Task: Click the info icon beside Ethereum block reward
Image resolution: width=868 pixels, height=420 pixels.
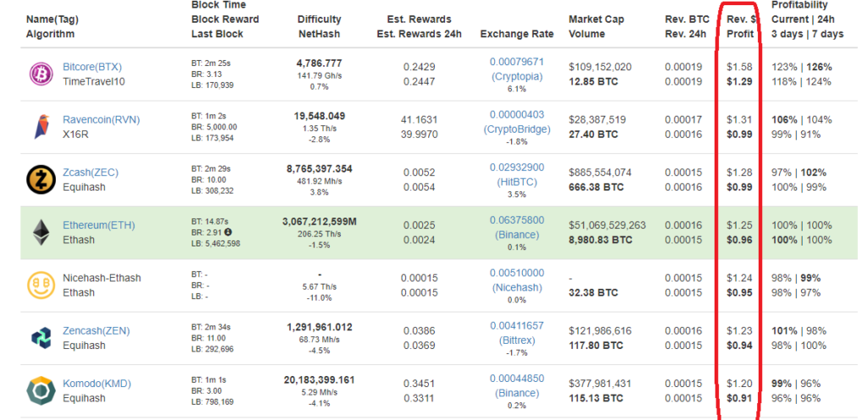Action: point(228,232)
